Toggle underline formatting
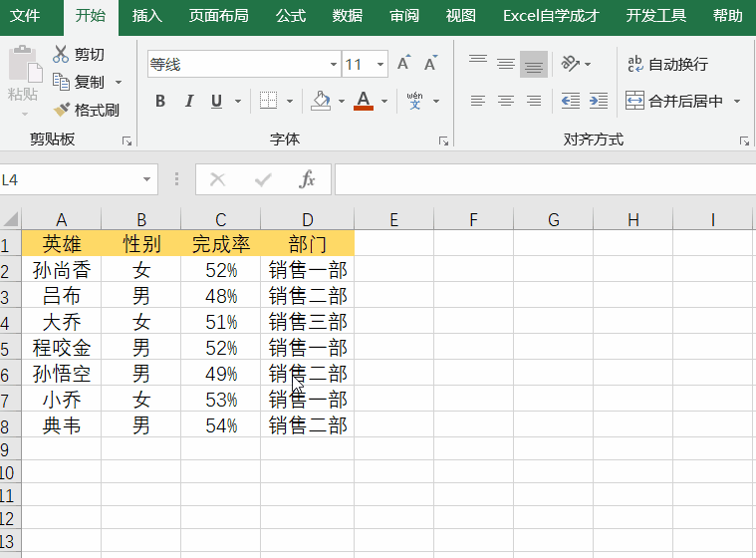This screenshot has height=558, width=756. [216, 102]
